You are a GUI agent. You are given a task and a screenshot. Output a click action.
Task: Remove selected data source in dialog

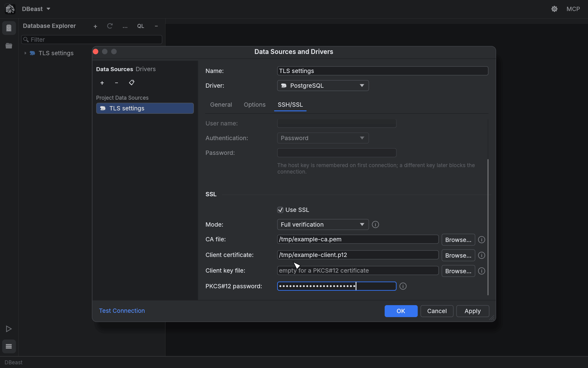pos(116,83)
